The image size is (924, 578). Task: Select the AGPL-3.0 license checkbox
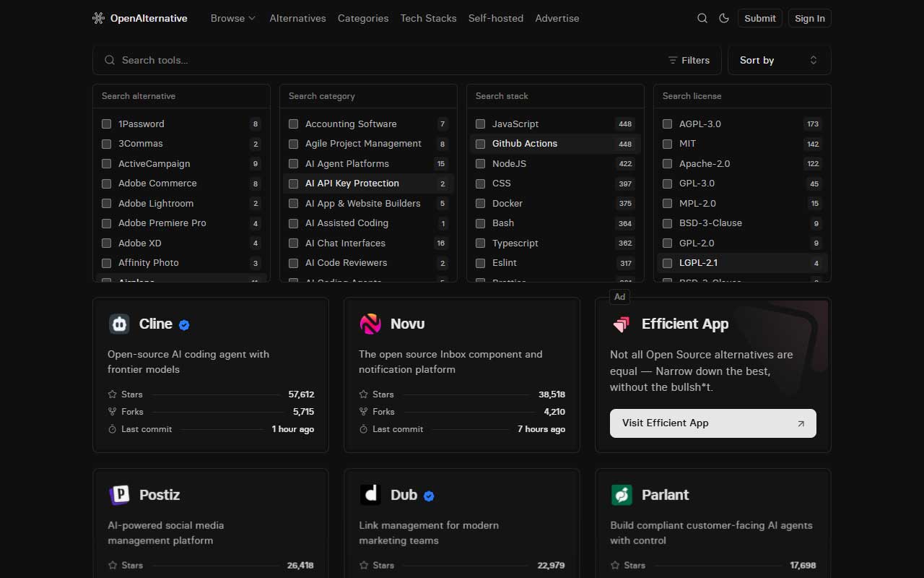(x=667, y=124)
